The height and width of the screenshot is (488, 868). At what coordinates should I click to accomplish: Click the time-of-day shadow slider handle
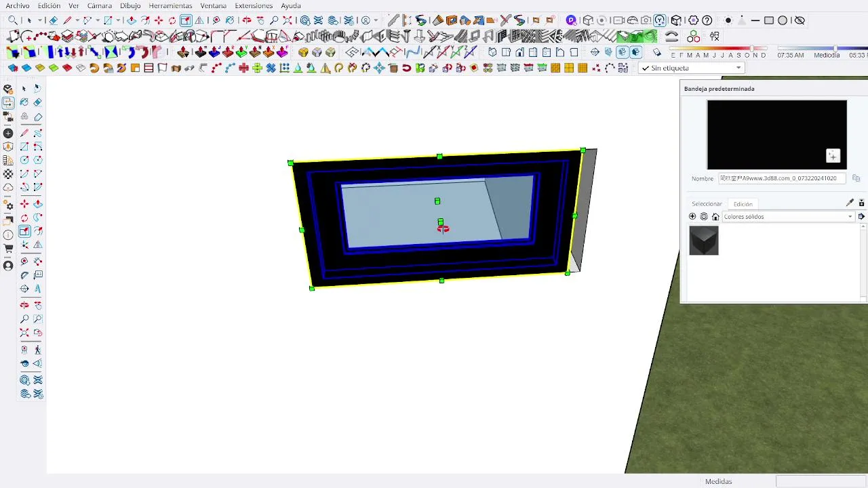pos(835,48)
